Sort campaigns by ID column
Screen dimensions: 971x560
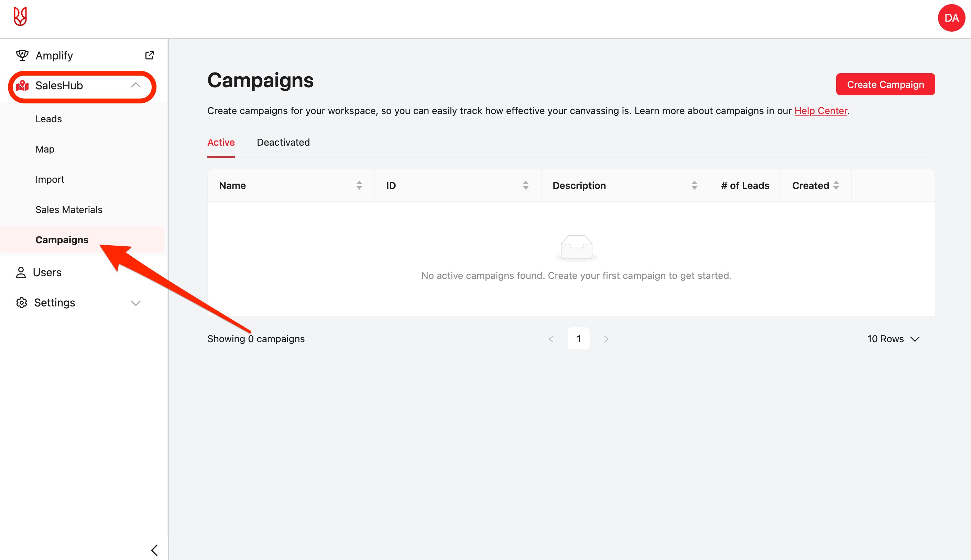click(x=525, y=186)
